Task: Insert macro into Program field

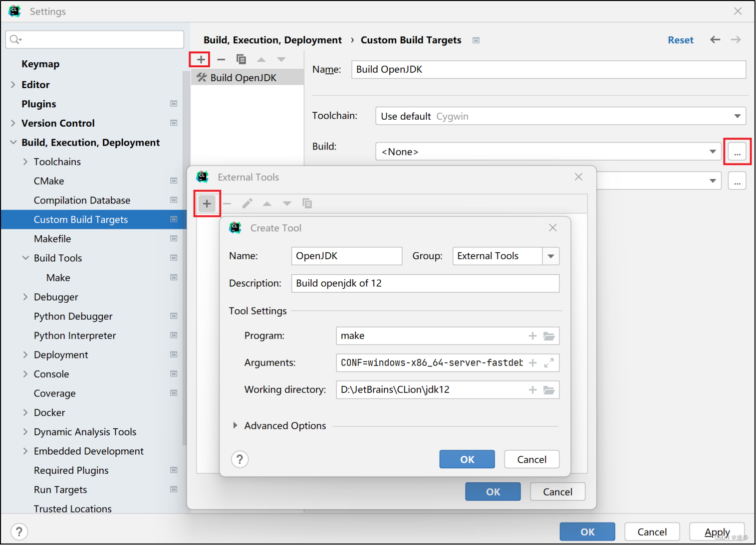Action: click(x=532, y=336)
